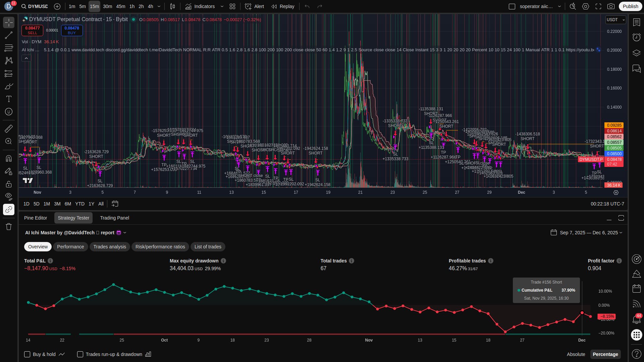Image resolution: width=644 pixels, height=362 pixels.
Task: Take a chart snapshot with camera icon
Action: [x=611, y=6]
